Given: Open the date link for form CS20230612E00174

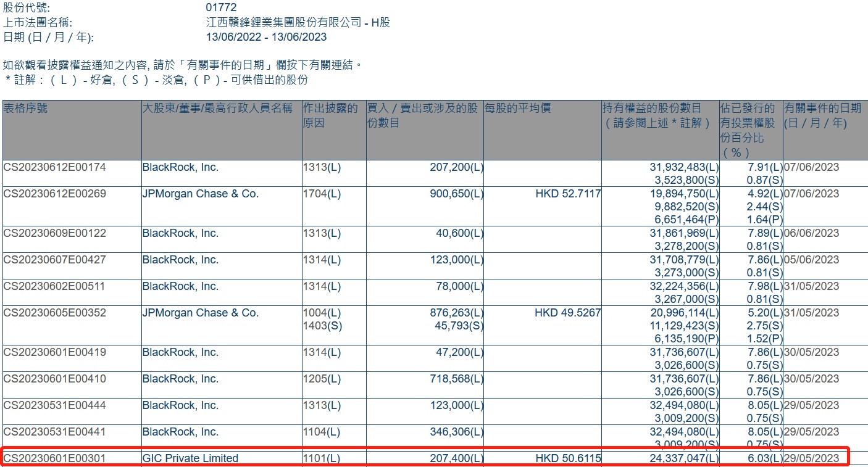Looking at the screenshot, I should coord(812,167).
